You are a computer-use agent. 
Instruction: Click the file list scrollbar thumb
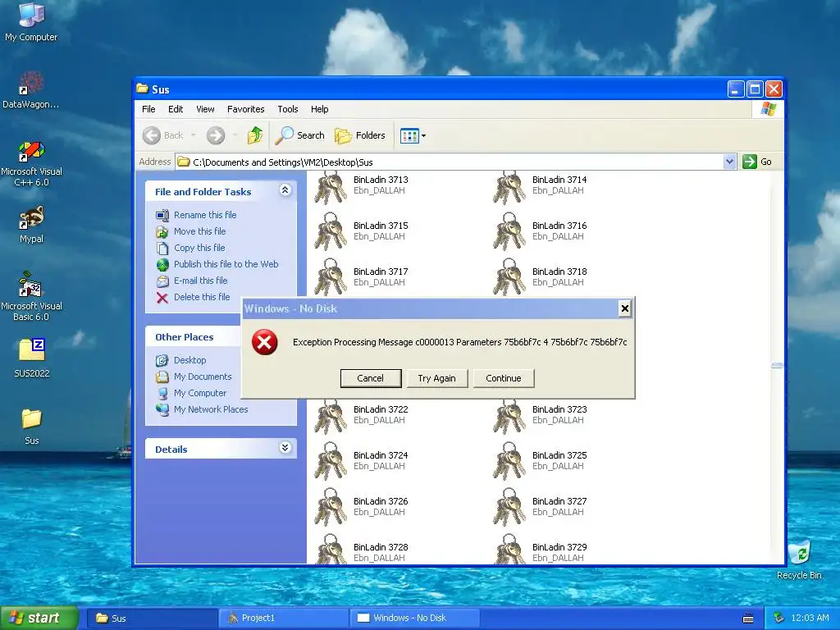(777, 366)
